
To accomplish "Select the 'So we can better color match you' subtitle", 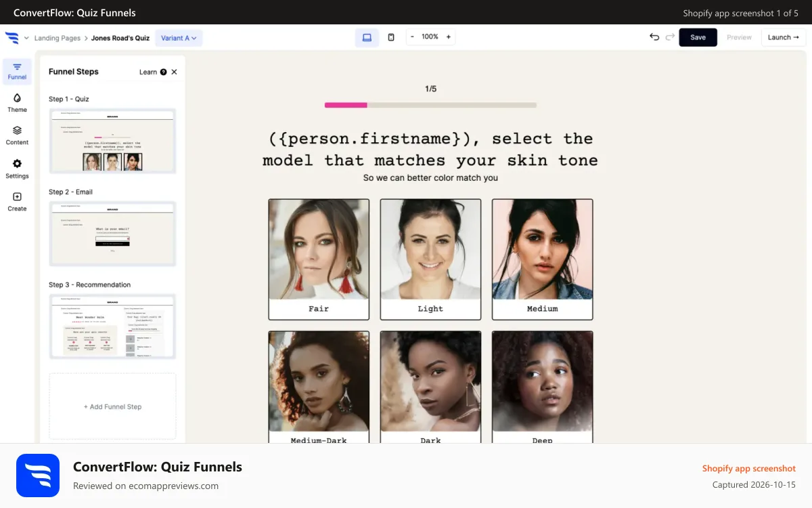I will (430, 177).
